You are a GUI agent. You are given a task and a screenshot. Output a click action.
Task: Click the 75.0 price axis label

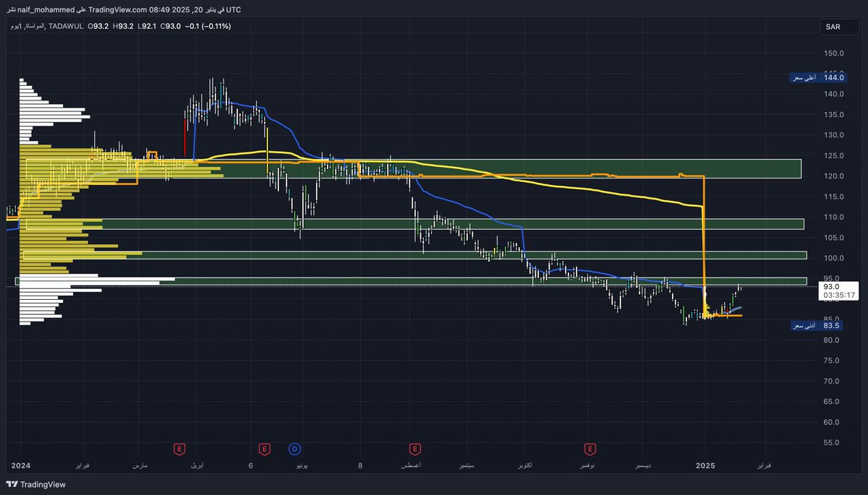pyautogui.click(x=833, y=361)
